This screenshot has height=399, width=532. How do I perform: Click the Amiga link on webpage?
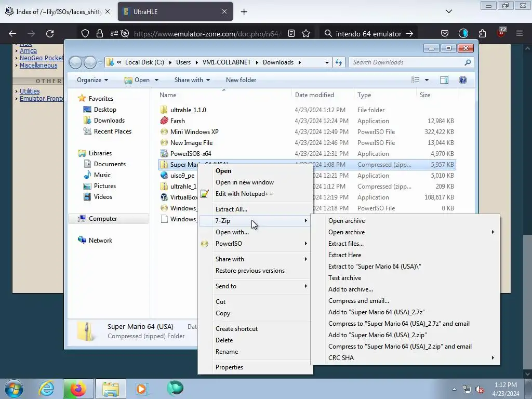[x=28, y=51]
